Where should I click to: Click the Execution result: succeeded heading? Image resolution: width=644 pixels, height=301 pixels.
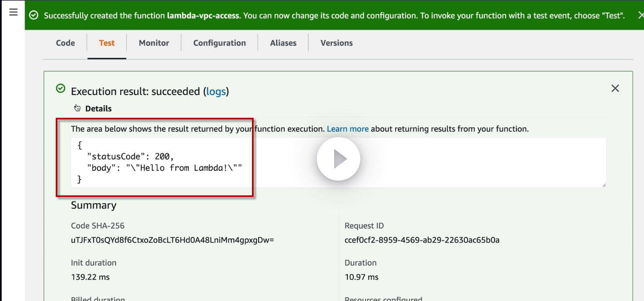(x=150, y=91)
